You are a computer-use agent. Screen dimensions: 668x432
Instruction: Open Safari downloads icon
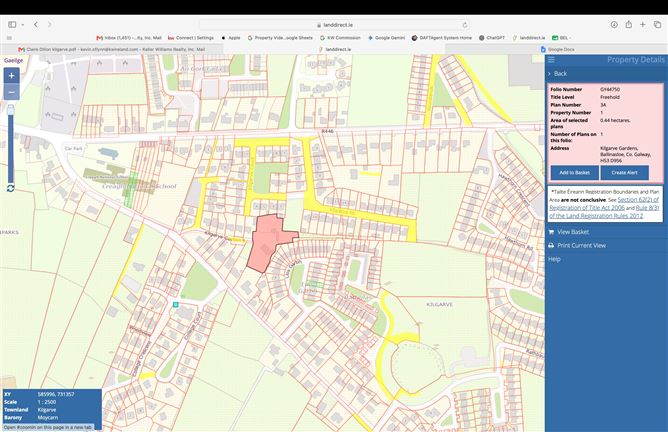click(614, 25)
